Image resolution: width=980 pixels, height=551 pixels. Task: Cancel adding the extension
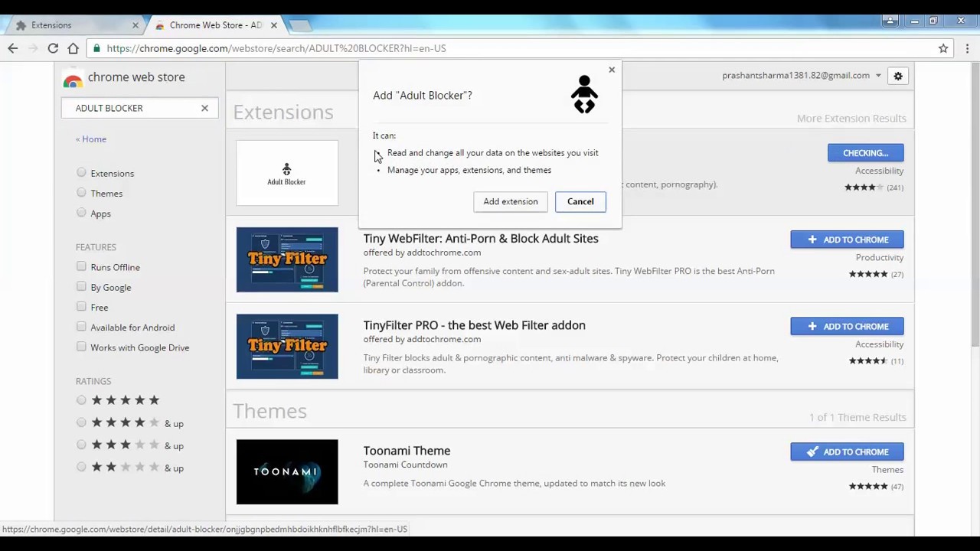click(580, 201)
